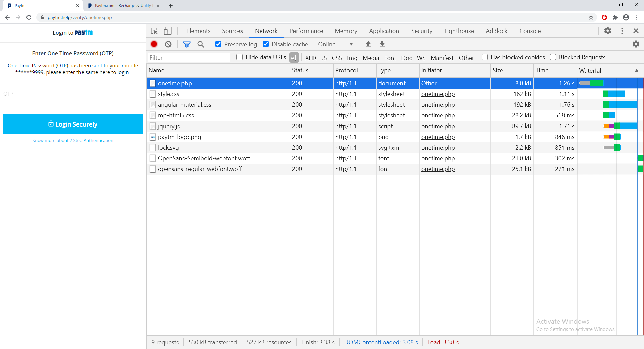The width and height of the screenshot is (644, 349).
Task: Open network search magnifier icon
Action: [201, 44]
